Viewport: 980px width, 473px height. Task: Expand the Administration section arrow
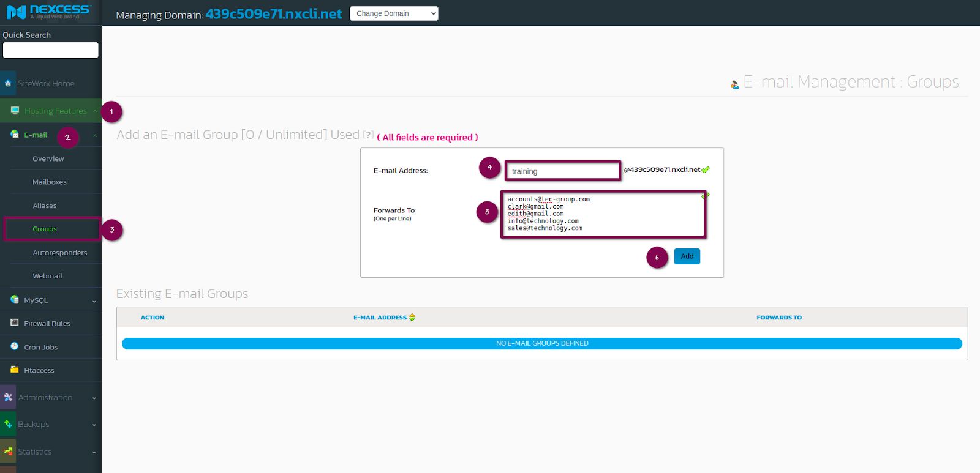(x=94, y=398)
